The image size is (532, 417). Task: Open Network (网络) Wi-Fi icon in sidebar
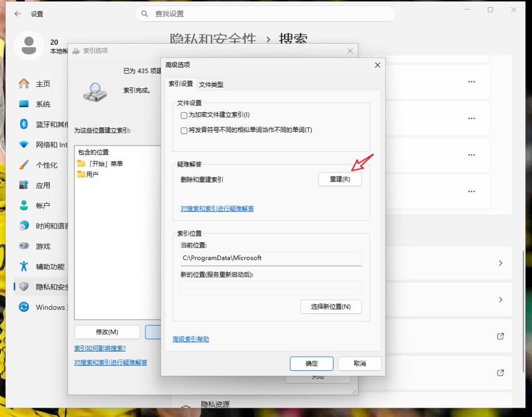[x=24, y=145]
